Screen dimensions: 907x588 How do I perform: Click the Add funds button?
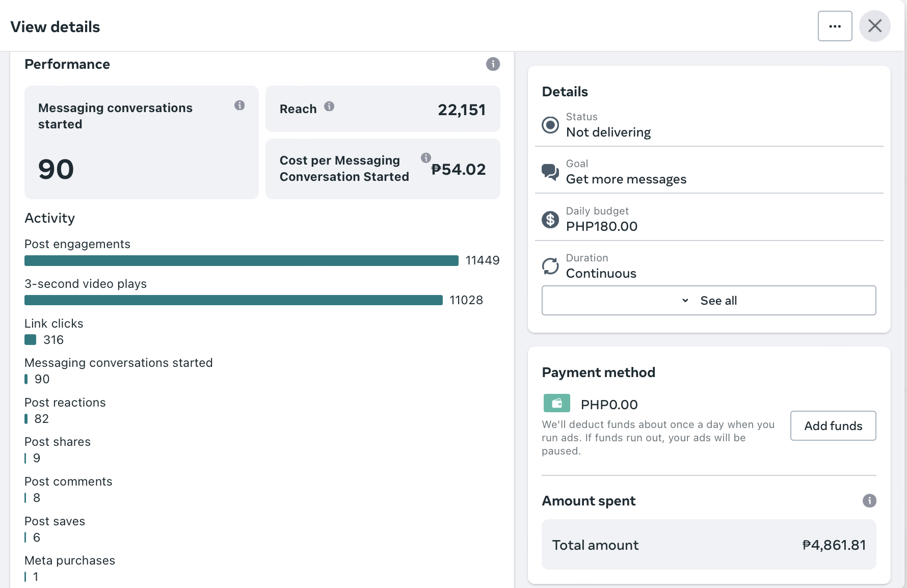click(x=833, y=426)
